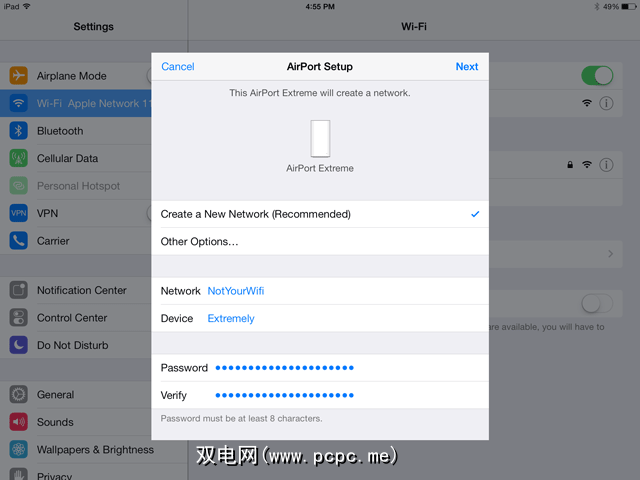Open Bluetooth settings
The width and height of the screenshot is (640, 480).
(76, 131)
